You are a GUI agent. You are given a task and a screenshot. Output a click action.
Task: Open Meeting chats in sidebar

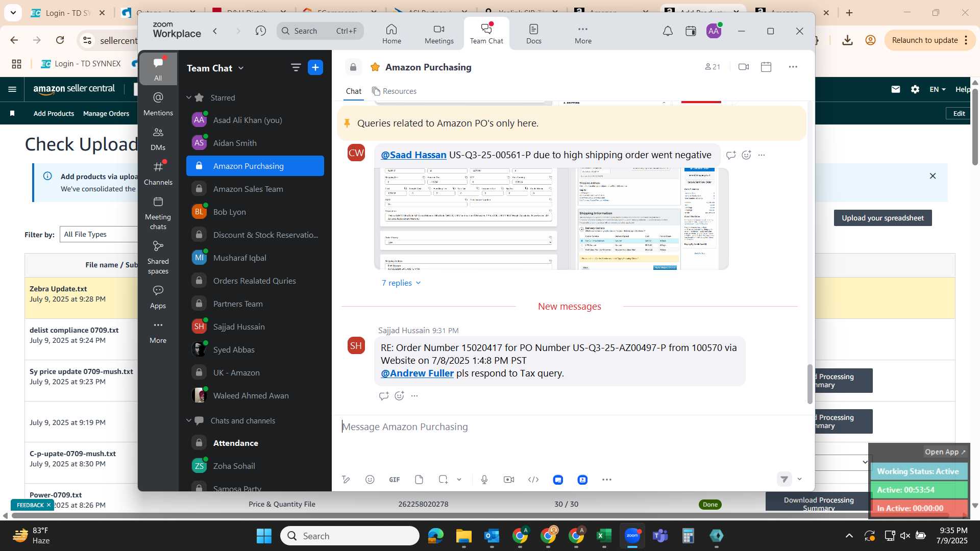(158, 213)
